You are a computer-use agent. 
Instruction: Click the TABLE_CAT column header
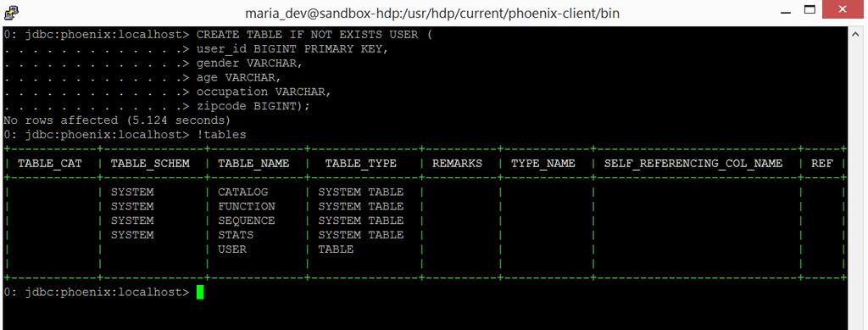(50, 164)
